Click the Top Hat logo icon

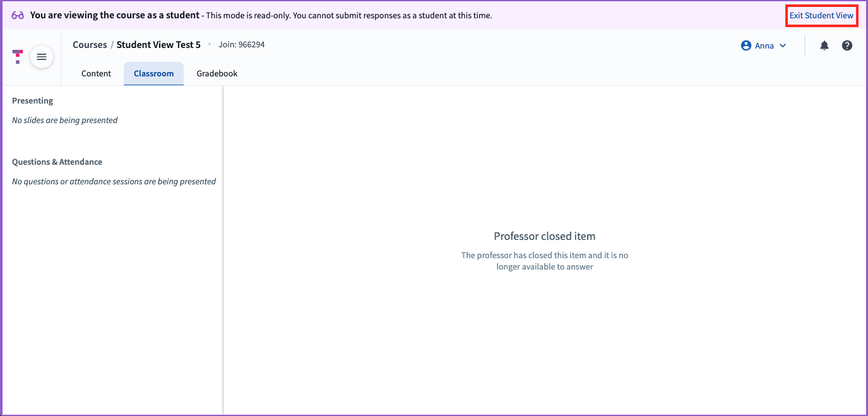[17, 56]
